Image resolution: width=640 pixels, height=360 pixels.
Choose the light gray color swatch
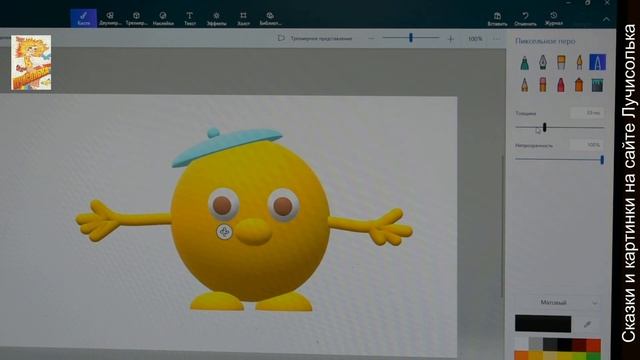click(536, 344)
